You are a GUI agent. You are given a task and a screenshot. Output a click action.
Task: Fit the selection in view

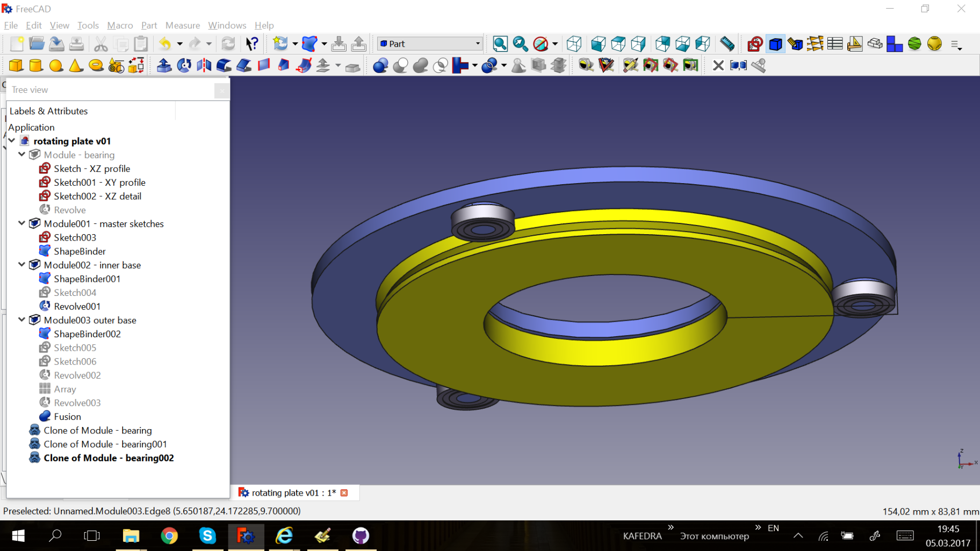tap(520, 44)
